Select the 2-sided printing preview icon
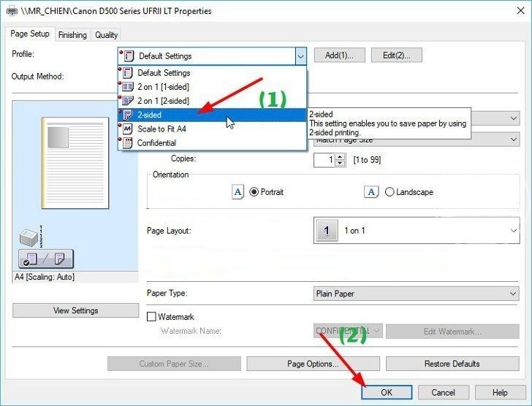 61,259
